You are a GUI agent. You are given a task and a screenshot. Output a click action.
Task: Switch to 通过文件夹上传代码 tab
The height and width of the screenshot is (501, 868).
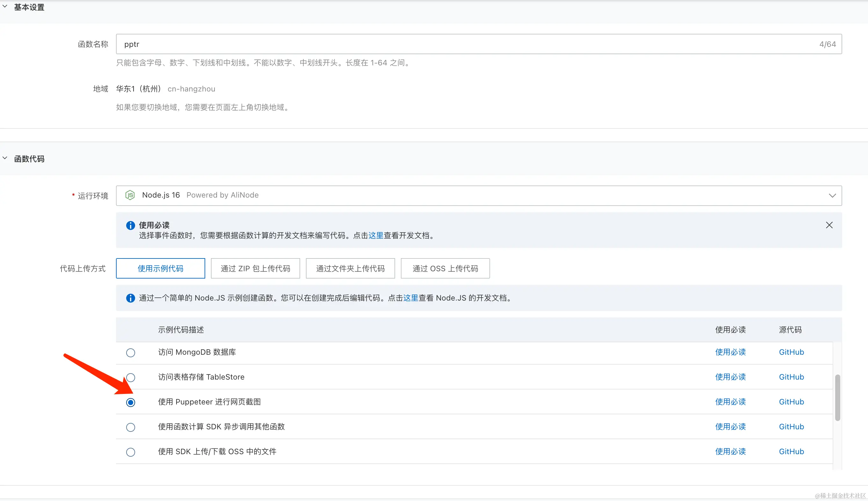pos(350,268)
